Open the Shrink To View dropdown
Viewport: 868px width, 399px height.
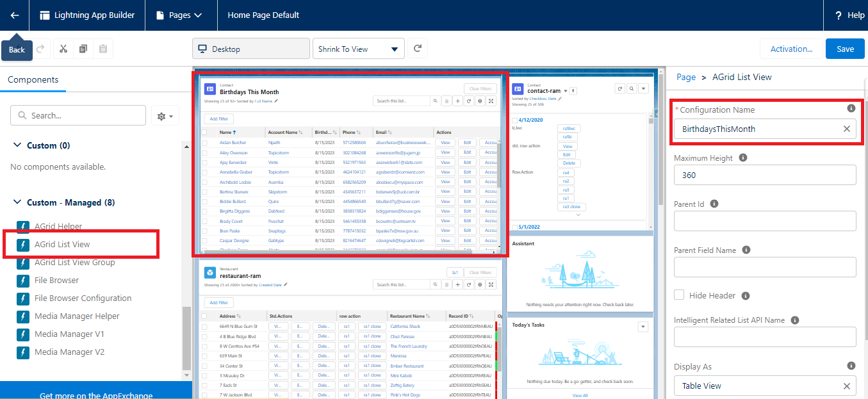(x=358, y=49)
